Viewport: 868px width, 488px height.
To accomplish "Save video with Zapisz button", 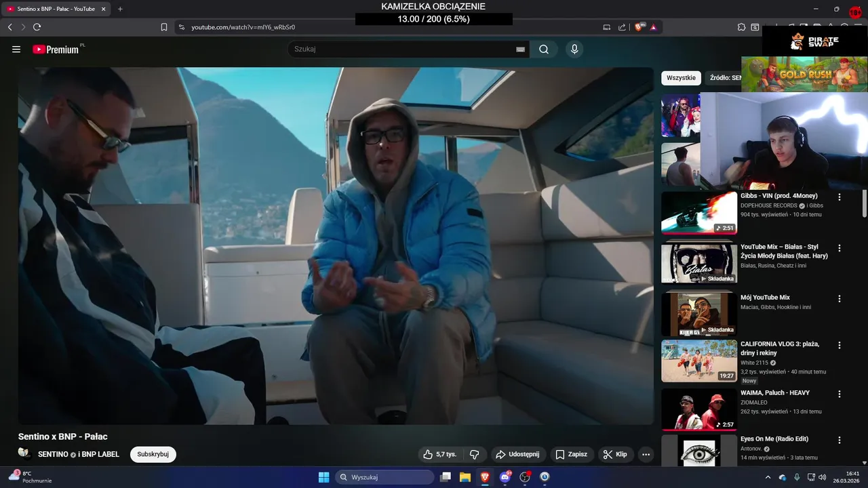I will [572, 454].
